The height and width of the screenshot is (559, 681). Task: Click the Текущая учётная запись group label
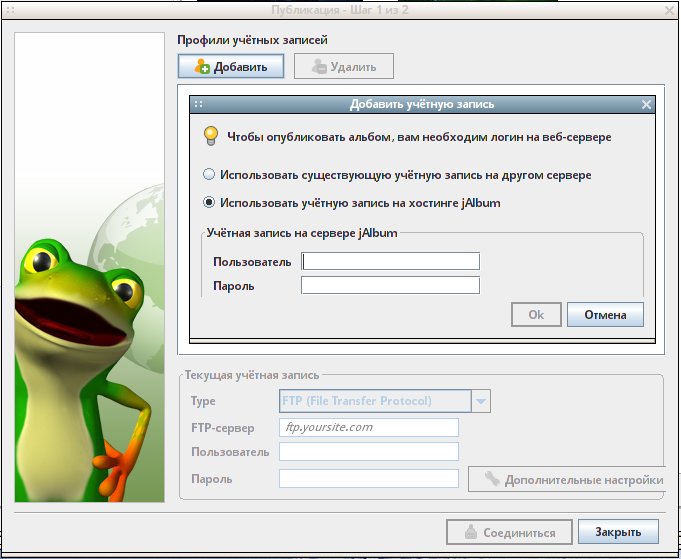click(252, 375)
